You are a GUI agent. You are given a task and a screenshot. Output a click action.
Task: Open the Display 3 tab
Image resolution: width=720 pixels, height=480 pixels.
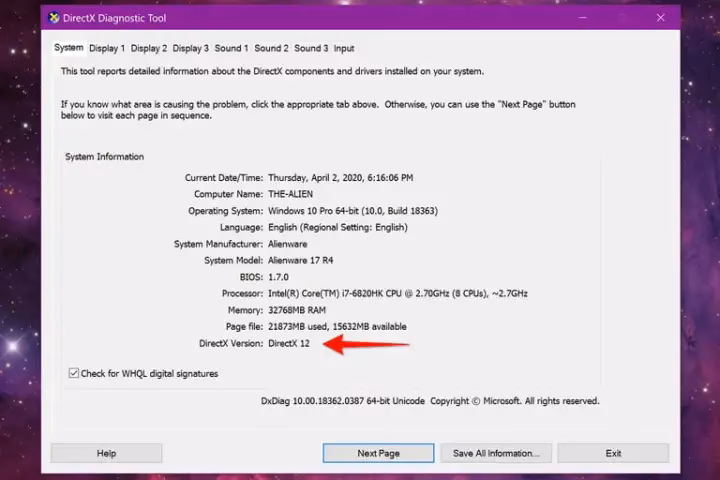(191, 48)
